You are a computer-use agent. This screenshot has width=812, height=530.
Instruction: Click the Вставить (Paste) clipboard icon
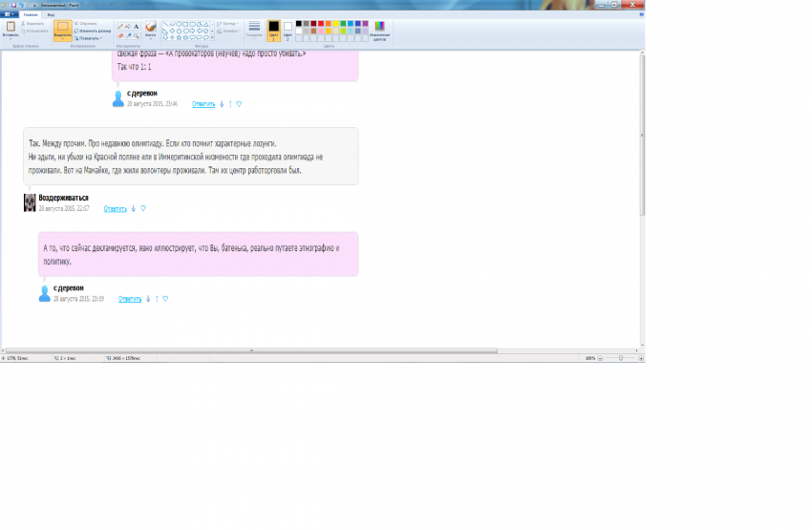click(x=11, y=29)
